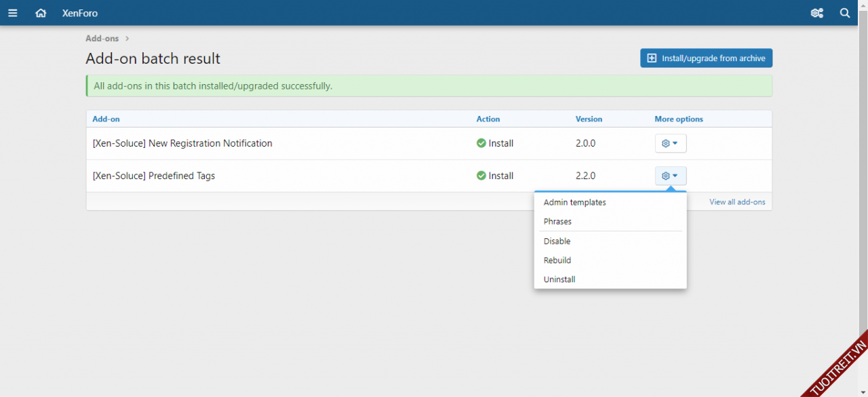Screen dimensions: 868x397
Task: Click green check icon for Predefined Tags
Action: pyautogui.click(x=481, y=176)
